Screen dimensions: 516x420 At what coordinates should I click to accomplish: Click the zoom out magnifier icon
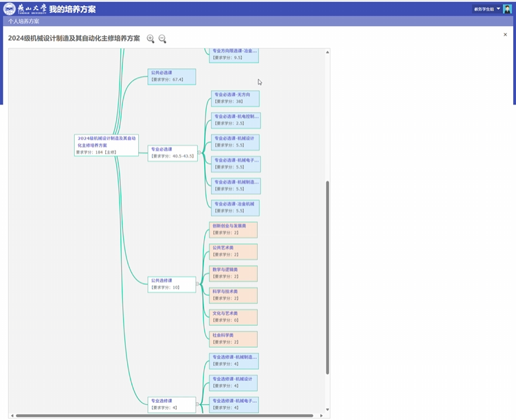[162, 39]
